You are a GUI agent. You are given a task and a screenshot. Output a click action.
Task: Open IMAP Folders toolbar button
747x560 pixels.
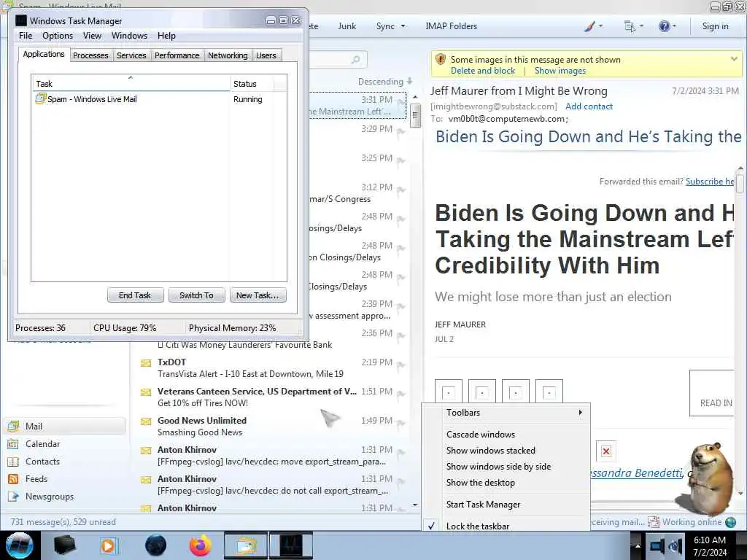[x=451, y=26]
